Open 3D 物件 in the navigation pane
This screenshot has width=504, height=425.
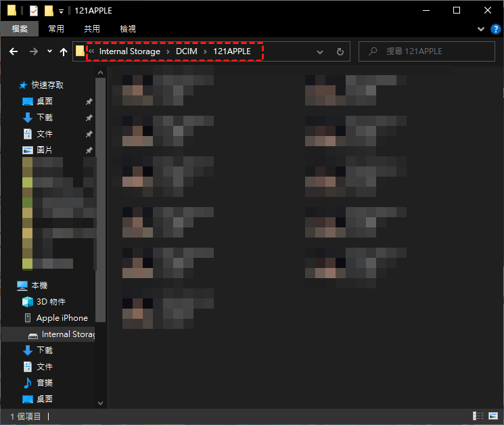(x=51, y=302)
